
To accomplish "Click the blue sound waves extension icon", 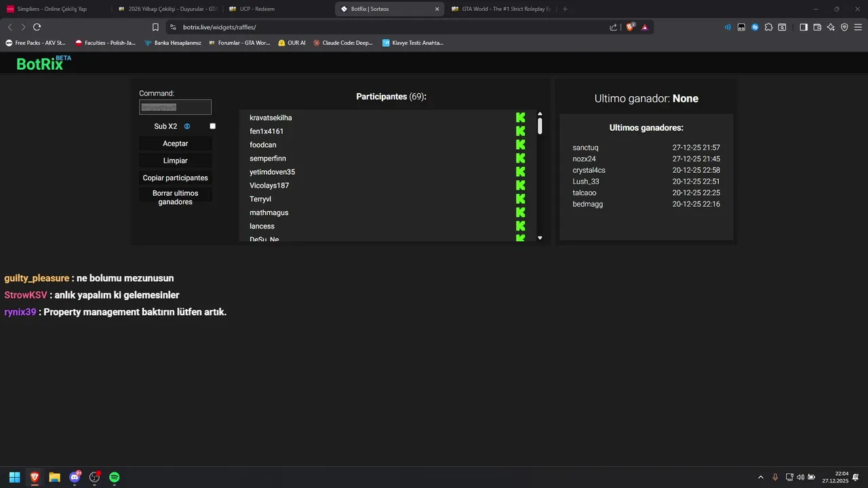I will pos(728,27).
